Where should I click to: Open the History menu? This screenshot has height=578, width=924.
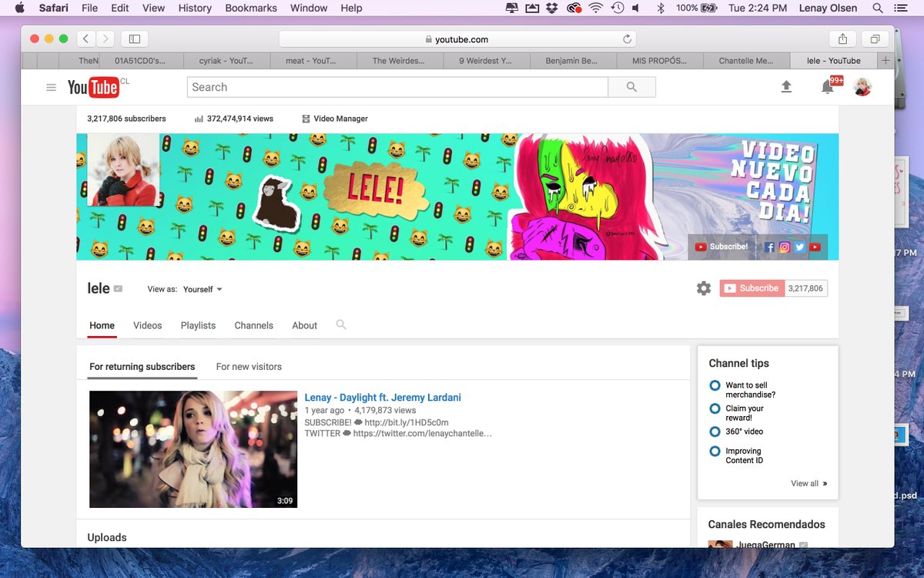pos(195,8)
